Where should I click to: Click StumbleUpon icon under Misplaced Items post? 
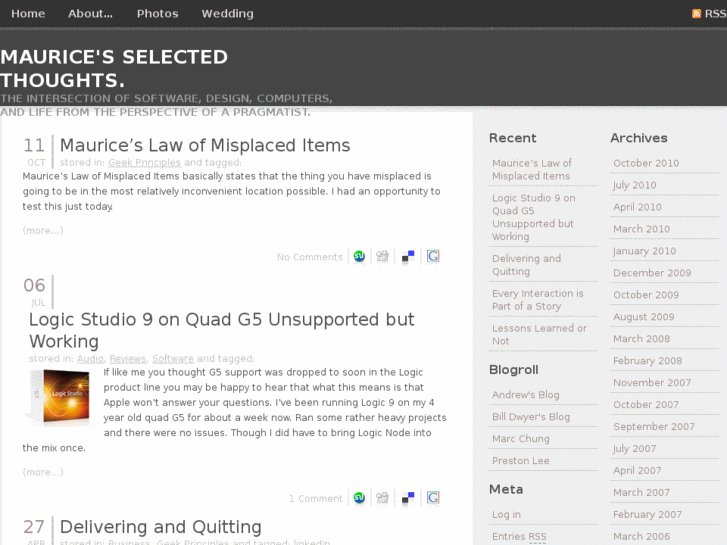click(x=359, y=257)
